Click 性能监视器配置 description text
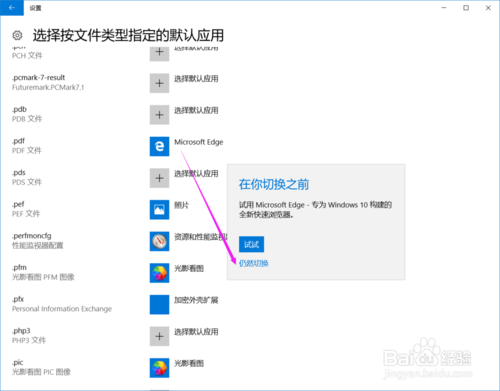This screenshot has height=391, width=500. (x=38, y=246)
